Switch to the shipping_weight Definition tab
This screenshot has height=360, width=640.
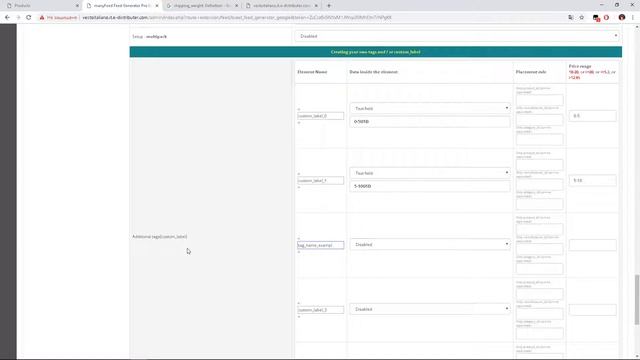click(201, 6)
